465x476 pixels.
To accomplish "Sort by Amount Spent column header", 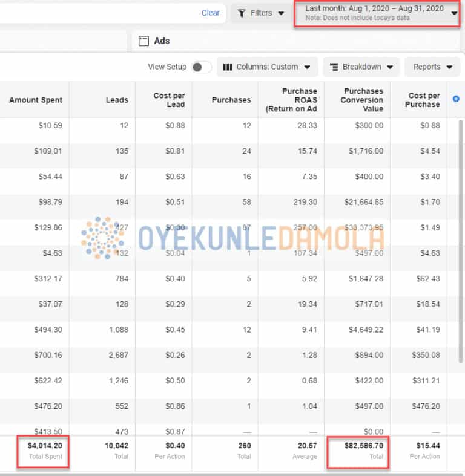I will [36, 100].
